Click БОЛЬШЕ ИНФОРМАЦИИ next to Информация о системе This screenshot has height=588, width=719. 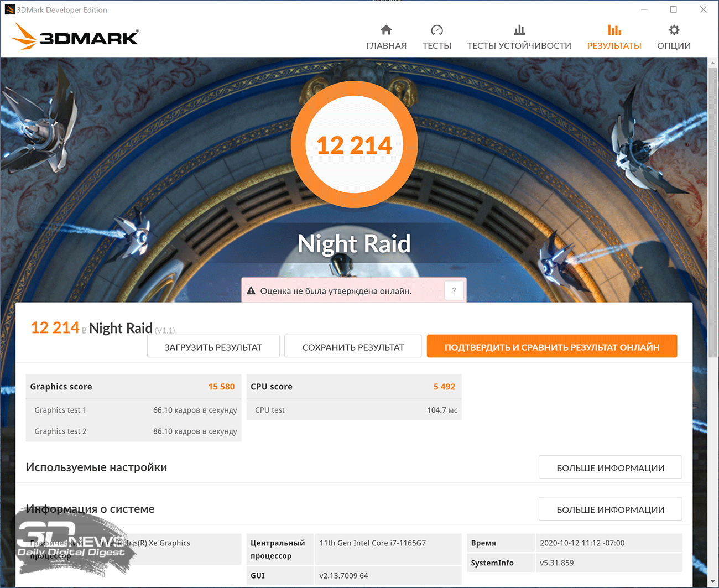[611, 509]
